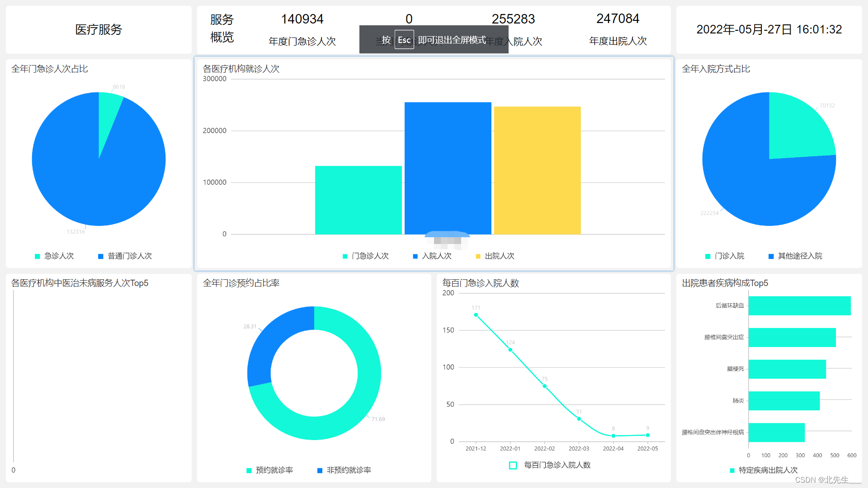
Task: Select the 2022-05 data point on line
Action: [x=648, y=435]
